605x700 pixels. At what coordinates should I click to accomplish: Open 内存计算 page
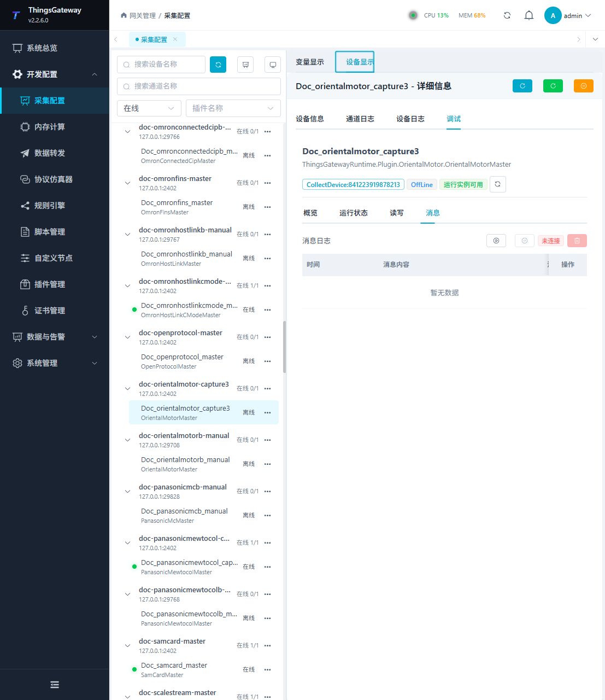55,127
